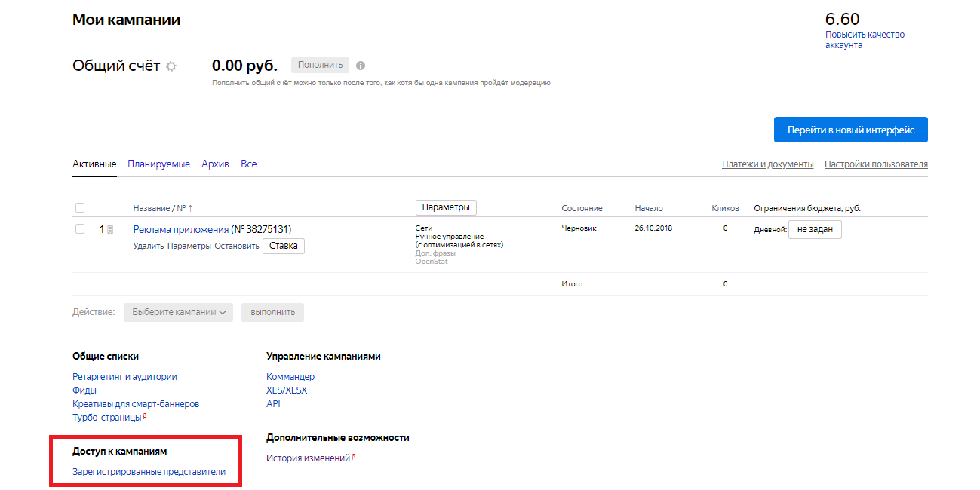Click the Ставка button
This screenshot has width=980, height=490.
(283, 246)
